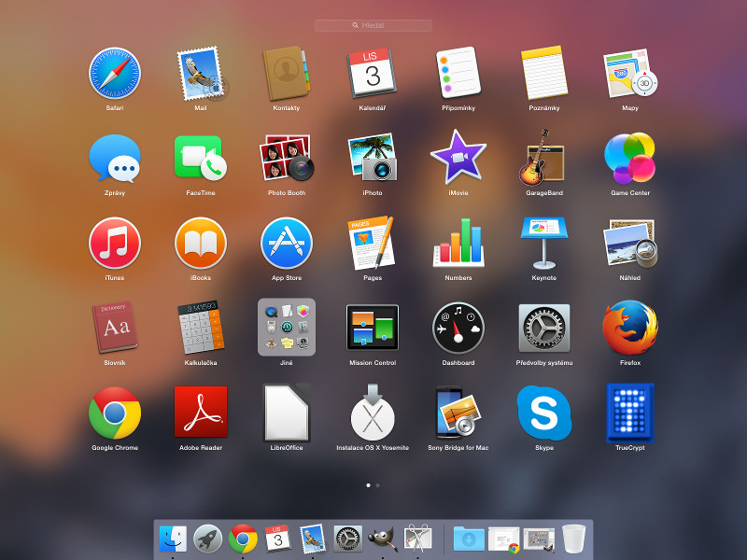Launch the Mail app in the Launchpad grid

[x=201, y=74]
